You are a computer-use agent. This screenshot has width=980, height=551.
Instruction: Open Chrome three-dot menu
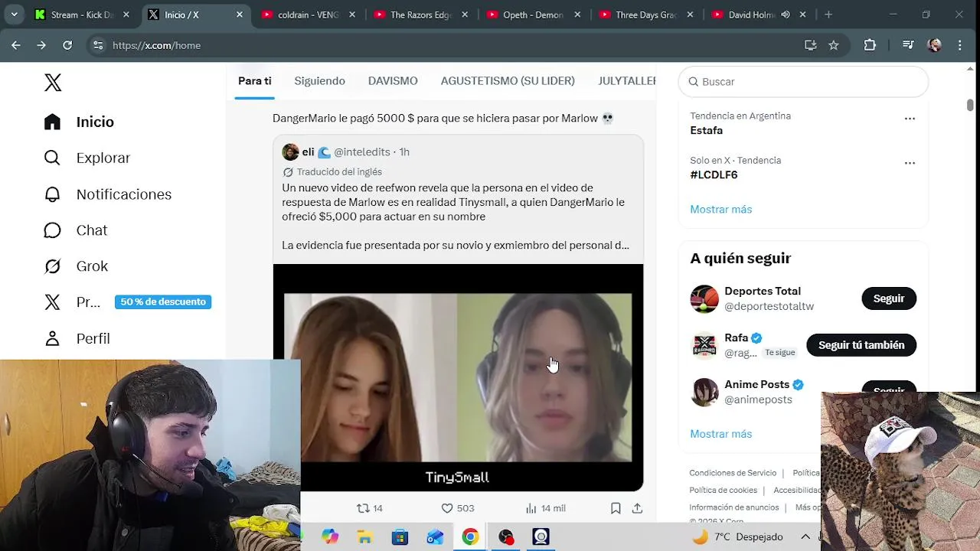click(960, 45)
